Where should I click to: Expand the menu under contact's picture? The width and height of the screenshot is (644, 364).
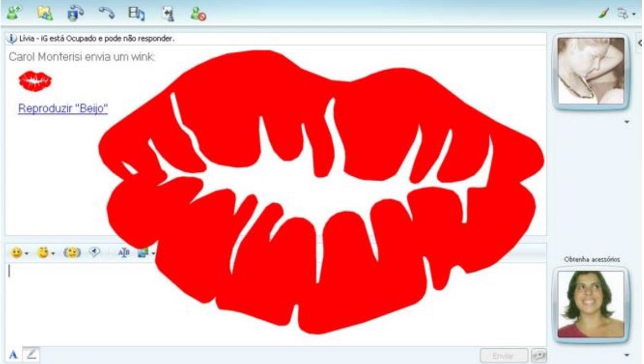(x=628, y=122)
